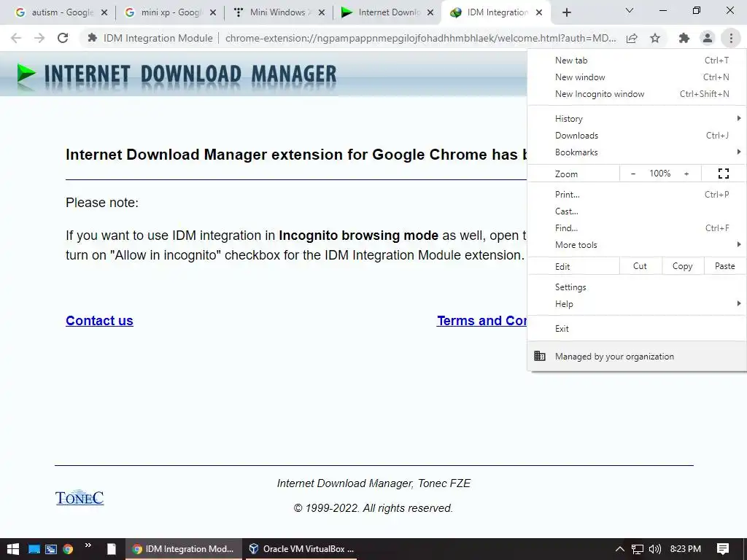The width and height of the screenshot is (747, 560).
Task: Open the blue desktop taskbar icon
Action: 34,549
